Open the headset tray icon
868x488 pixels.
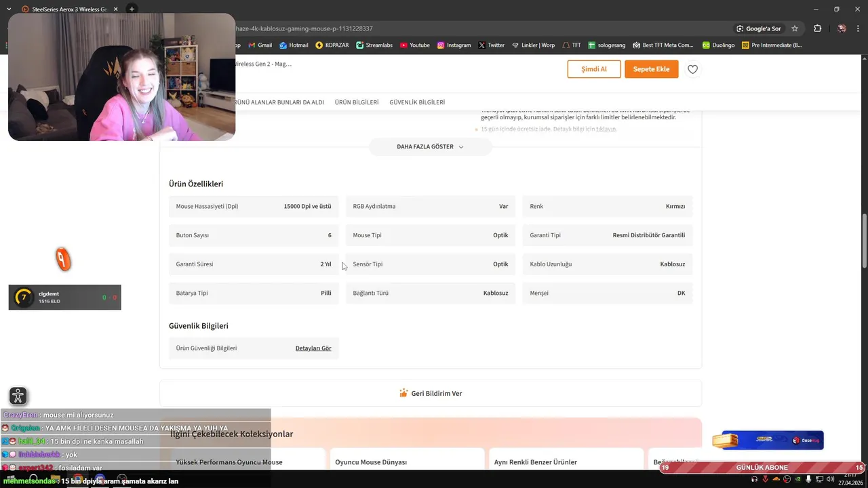pyautogui.click(x=755, y=479)
